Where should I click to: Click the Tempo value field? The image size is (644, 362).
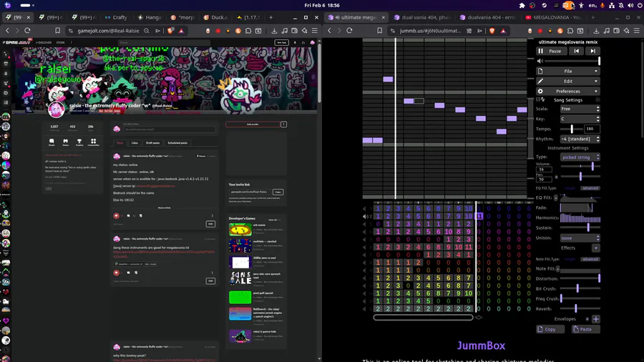point(592,129)
